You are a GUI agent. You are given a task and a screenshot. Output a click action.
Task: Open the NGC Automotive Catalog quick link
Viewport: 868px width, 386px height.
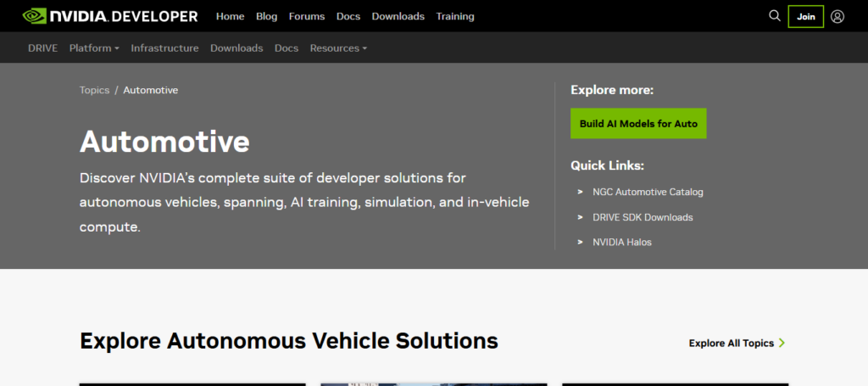[x=648, y=193]
